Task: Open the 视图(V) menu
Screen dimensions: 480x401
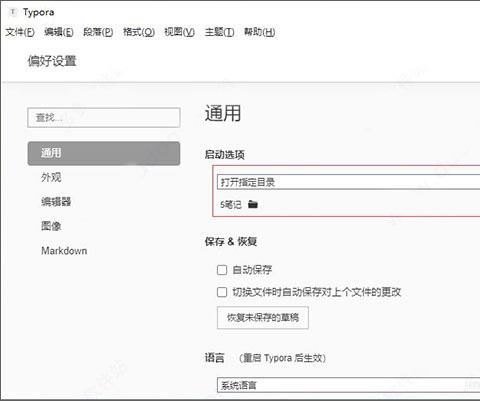Action: click(180, 32)
